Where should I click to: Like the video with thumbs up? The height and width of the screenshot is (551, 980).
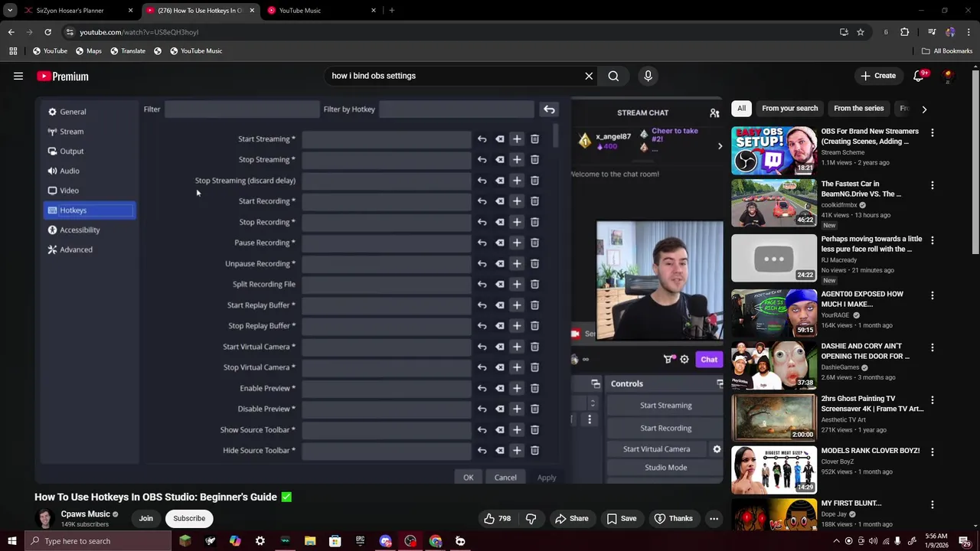click(497, 518)
